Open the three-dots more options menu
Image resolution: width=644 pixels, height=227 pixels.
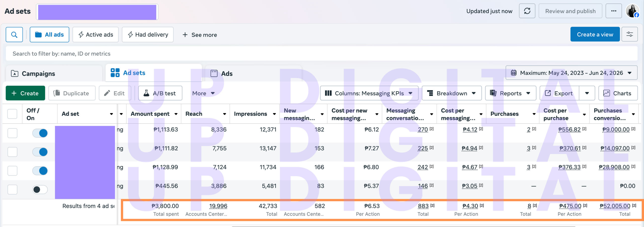tap(614, 11)
